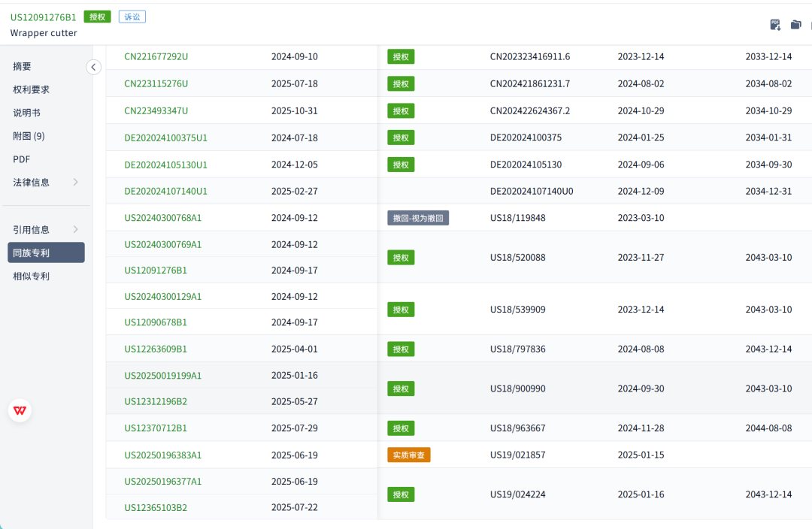This screenshot has width=812, height=529.
Task: Click the Wrapper cutter title text
Action: (44, 33)
